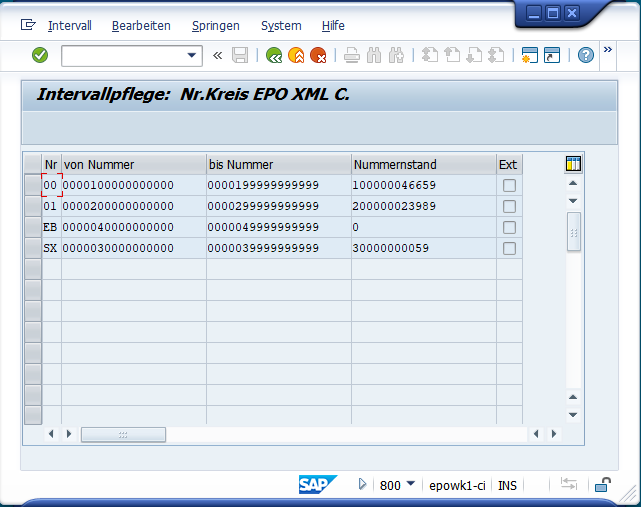641x507 pixels.
Task: Toggle Ext checkbox for row SX
Action: coord(509,248)
